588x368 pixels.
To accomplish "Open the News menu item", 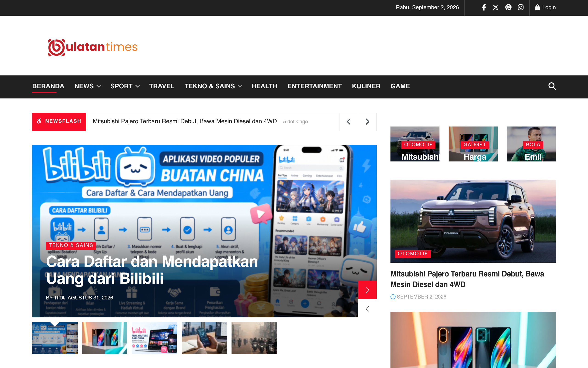I will (x=84, y=86).
